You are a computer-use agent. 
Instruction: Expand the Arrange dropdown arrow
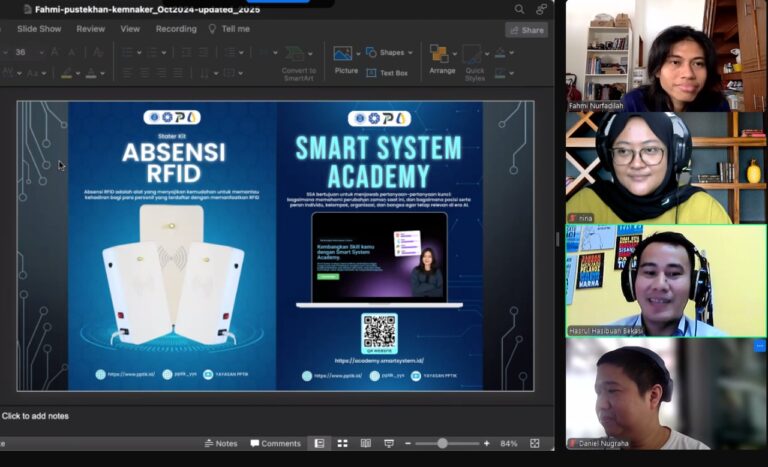pos(455,53)
